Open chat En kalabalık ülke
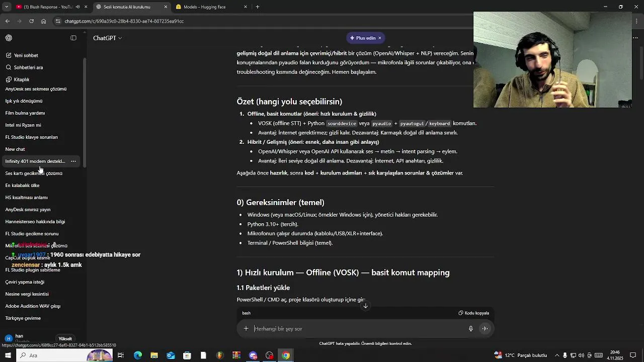Screen dimensions: 644x362 coord(22,186)
